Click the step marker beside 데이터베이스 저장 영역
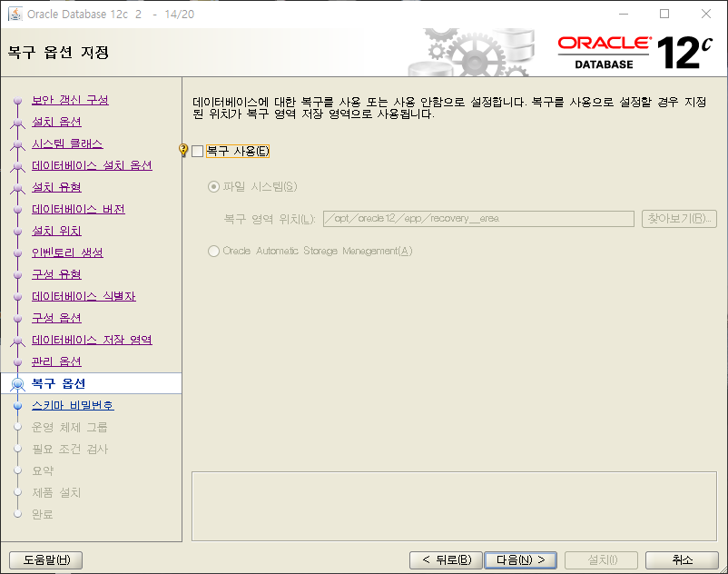 (17, 341)
